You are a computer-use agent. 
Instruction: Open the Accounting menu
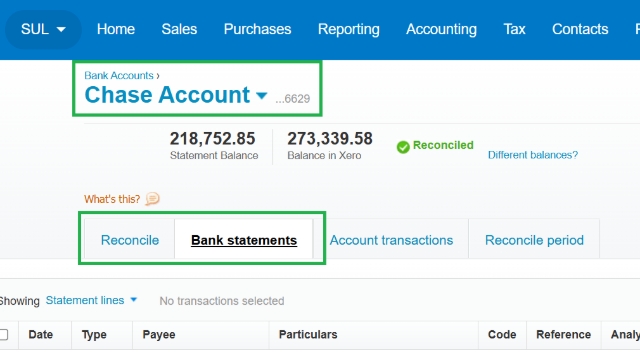point(441,29)
